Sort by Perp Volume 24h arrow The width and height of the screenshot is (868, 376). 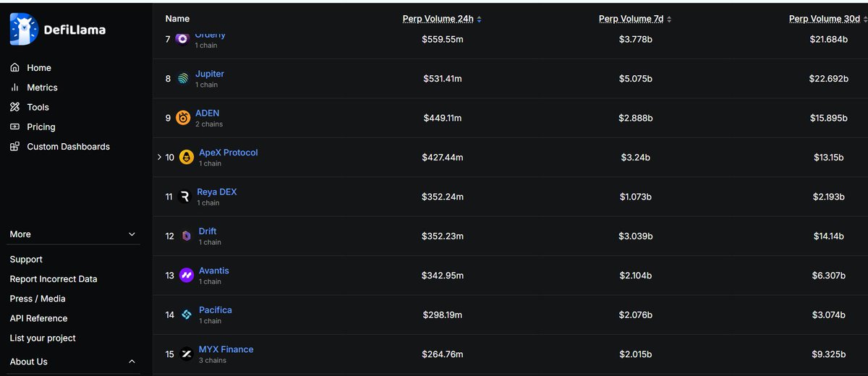[x=479, y=20]
